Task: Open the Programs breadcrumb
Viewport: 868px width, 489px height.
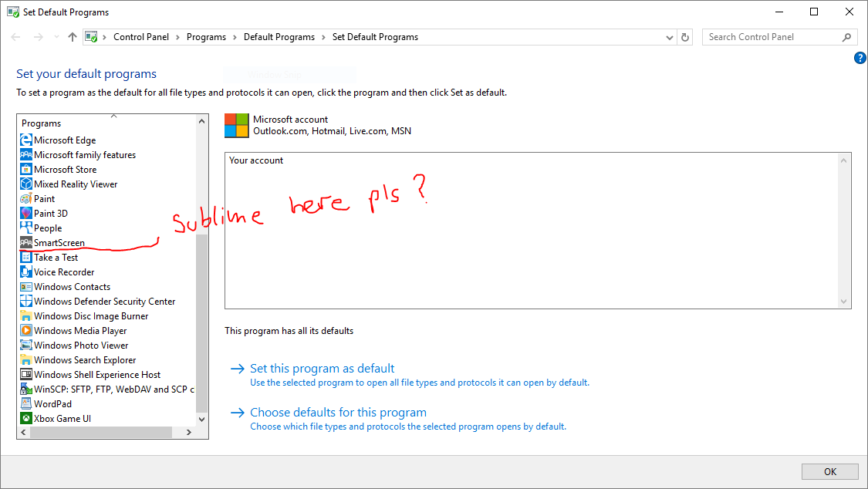Action: click(206, 37)
